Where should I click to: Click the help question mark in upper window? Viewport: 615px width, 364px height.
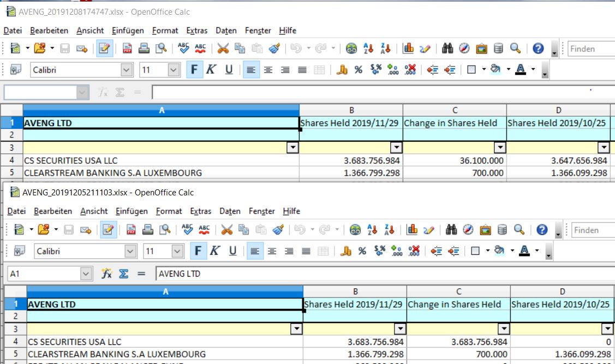[x=538, y=49]
